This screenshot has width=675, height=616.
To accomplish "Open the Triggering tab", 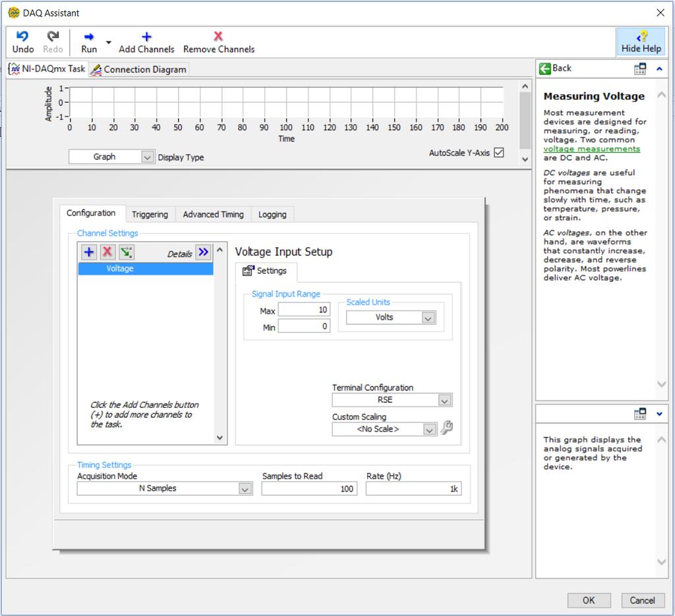I will coord(150,214).
